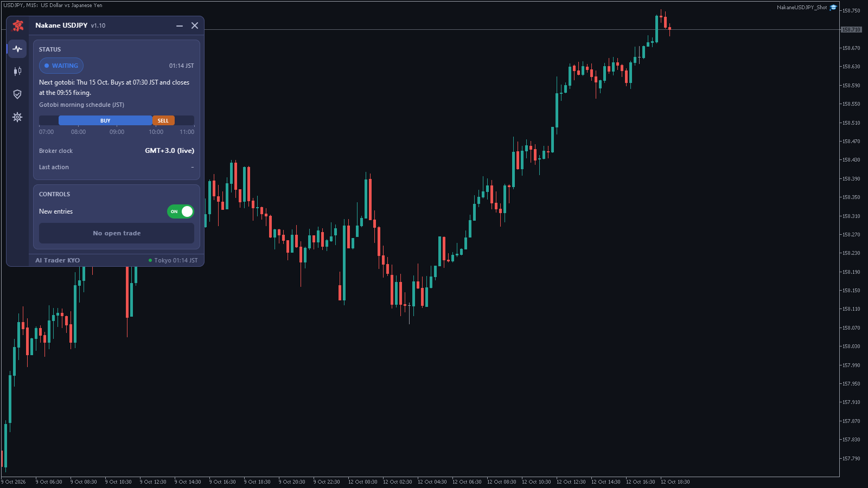Click the USDJPY, M15 chart title
868x488 pixels.
[53, 5]
